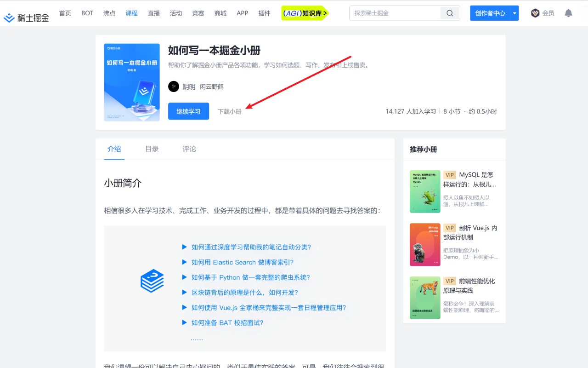
Task: Click the intro image with question list
Action: pyautogui.click(x=245, y=289)
